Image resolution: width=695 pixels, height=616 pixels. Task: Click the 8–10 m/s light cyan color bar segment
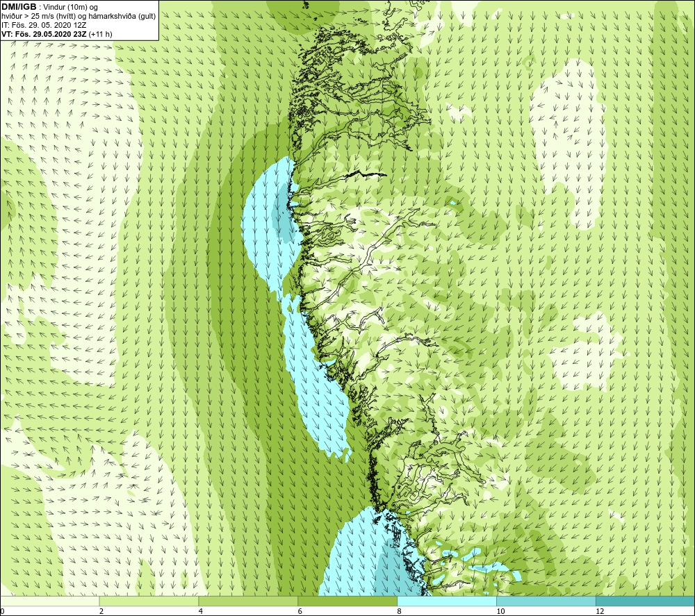coord(447,601)
